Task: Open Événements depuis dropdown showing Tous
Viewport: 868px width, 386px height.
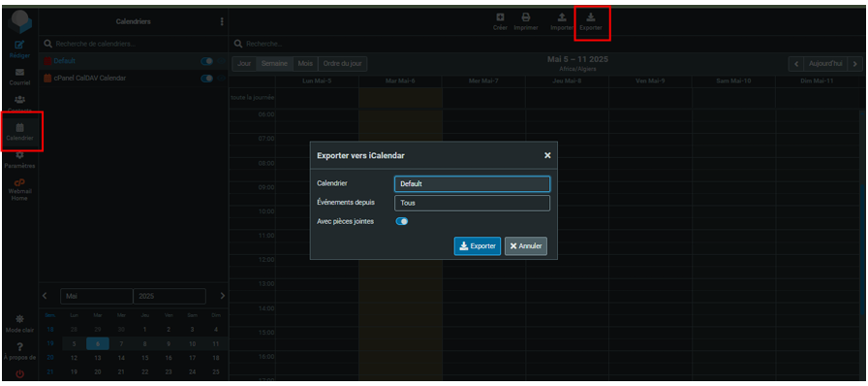Action: [x=472, y=203]
